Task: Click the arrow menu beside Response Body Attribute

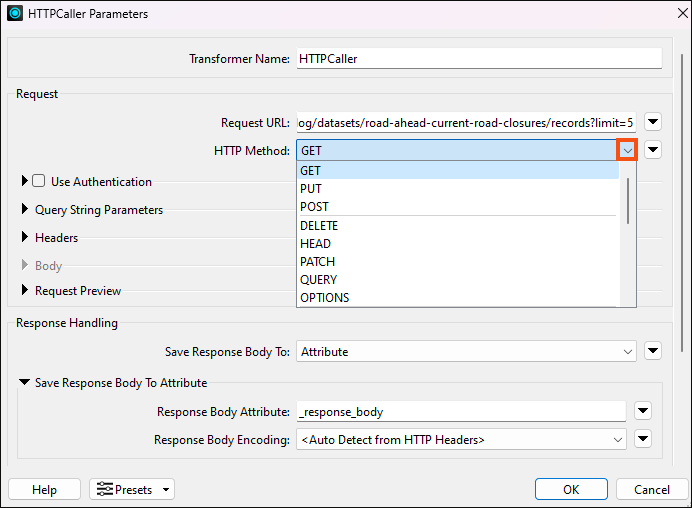Action: [x=643, y=411]
